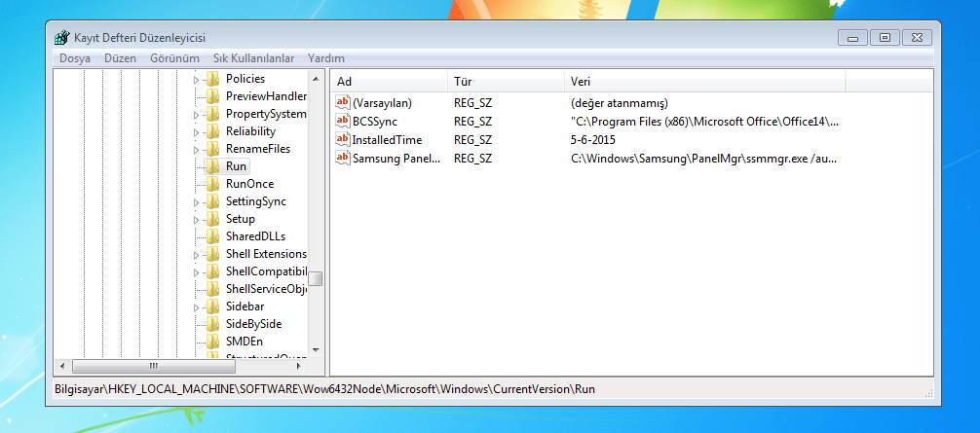
Task: Click the tree pane's scroll up arrow
Action: point(316,79)
